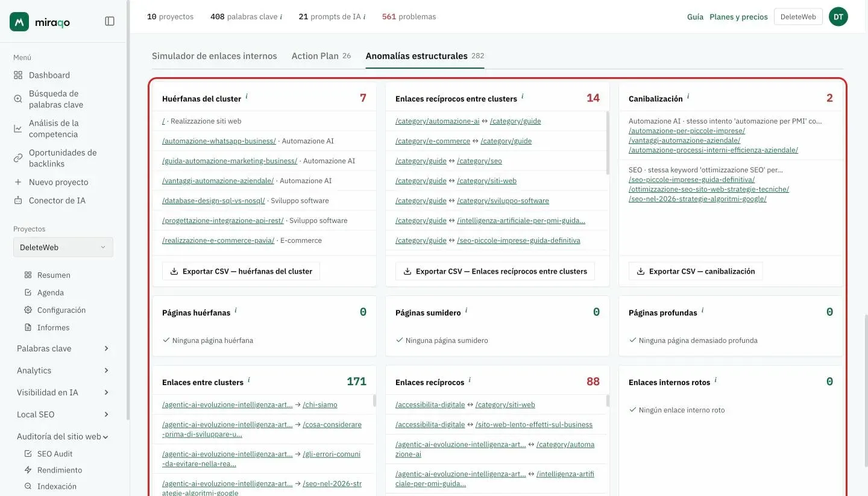The image size is (868, 496).
Task: Click info icon beside Huérfanas del cluster
Action: coord(247,96)
